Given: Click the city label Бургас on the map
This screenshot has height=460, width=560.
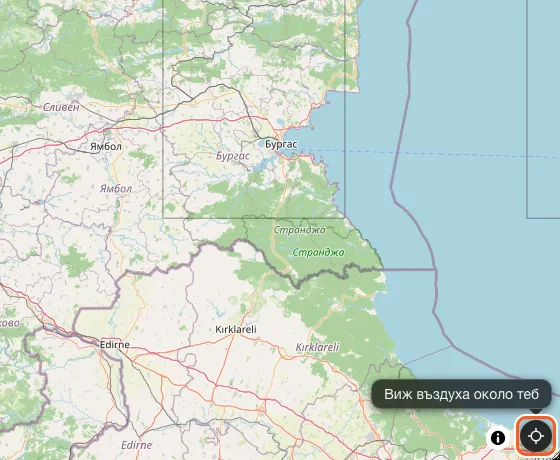Looking at the screenshot, I should [x=281, y=144].
